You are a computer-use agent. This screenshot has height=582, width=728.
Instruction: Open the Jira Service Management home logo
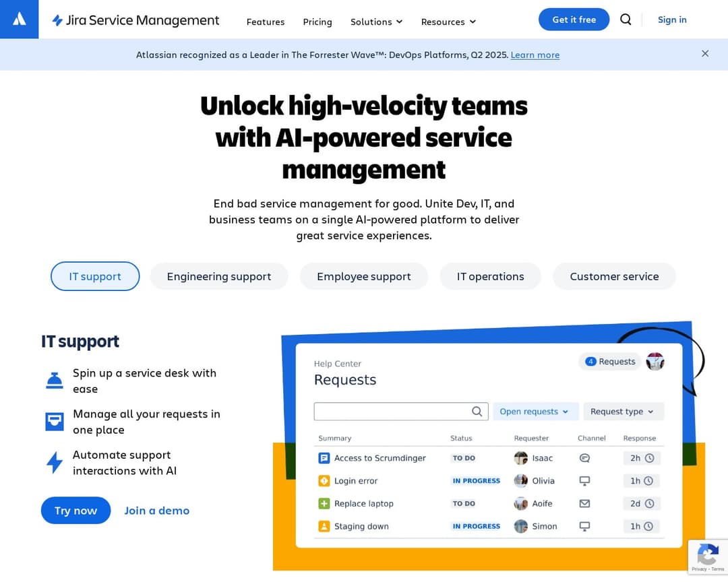click(135, 20)
